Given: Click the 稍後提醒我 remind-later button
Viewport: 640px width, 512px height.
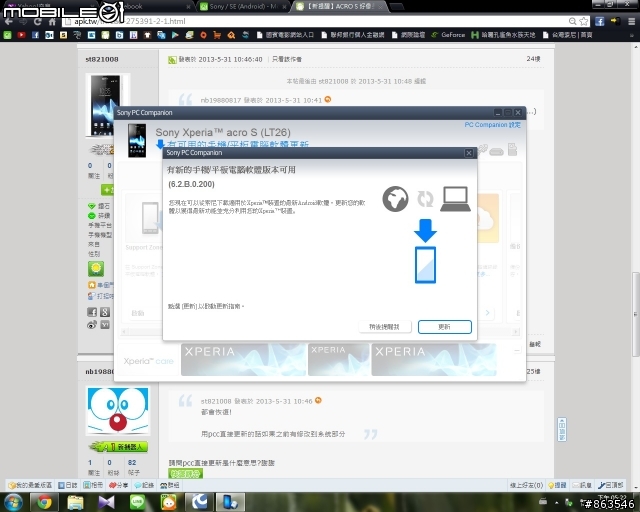Looking at the screenshot, I should pyautogui.click(x=384, y=327).
